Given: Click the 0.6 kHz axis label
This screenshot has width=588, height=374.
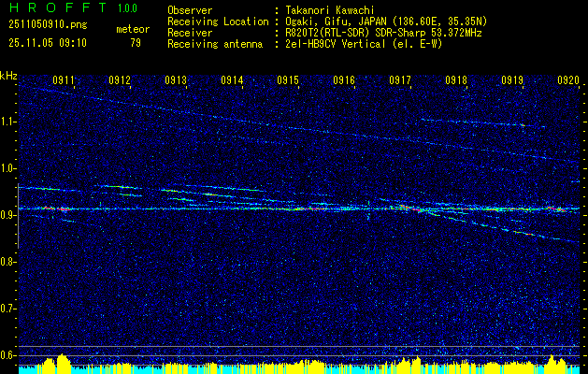Looking at the screenshot, I should (x=8, y=355).
